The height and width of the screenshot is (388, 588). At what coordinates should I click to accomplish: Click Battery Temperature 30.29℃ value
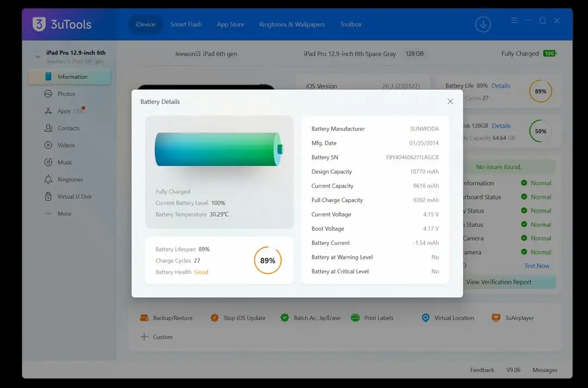click(x=219, y=214)
